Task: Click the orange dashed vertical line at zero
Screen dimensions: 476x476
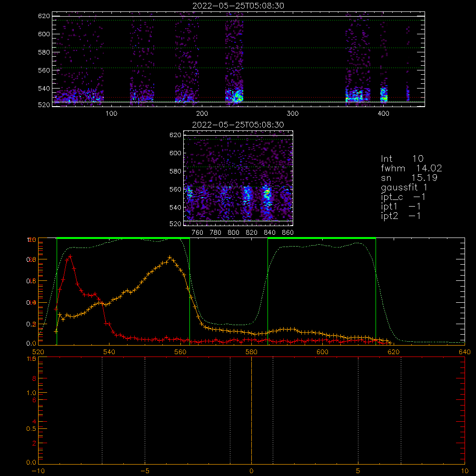Action: click(x=251, y=410)
